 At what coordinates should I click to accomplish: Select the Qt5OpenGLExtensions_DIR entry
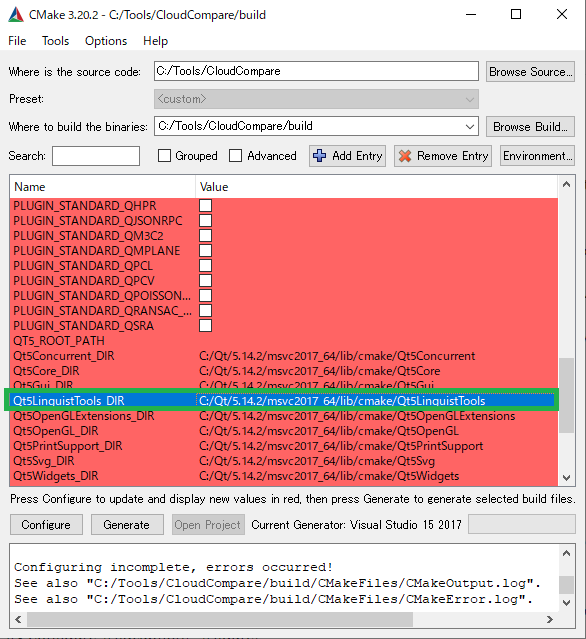pyautogui.click(x=84, y=416)
